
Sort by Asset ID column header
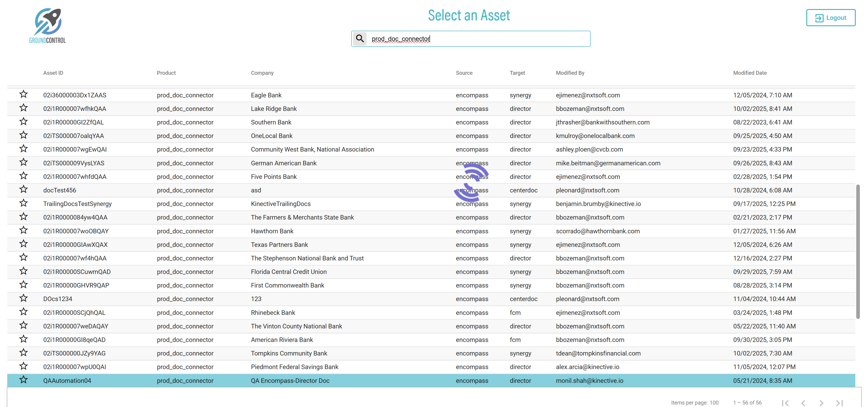click(x=53, y=73)
